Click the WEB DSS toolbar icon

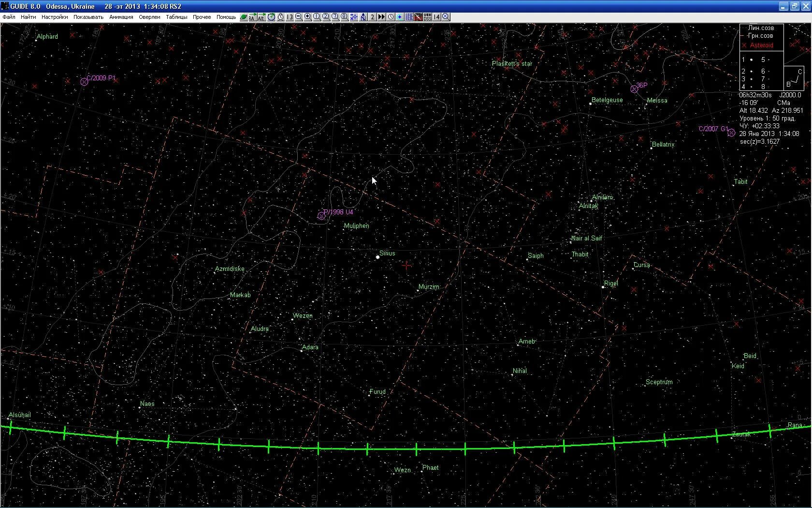pos(427,17)
